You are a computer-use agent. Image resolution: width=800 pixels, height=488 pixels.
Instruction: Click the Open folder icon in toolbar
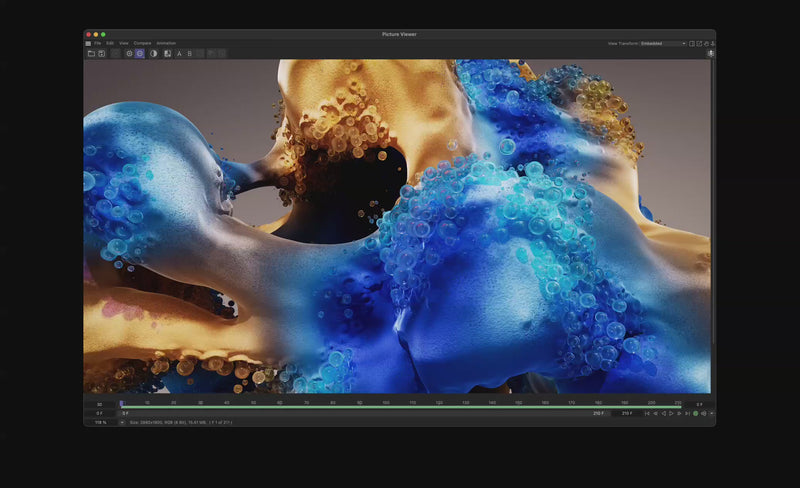tap(91, 53)
